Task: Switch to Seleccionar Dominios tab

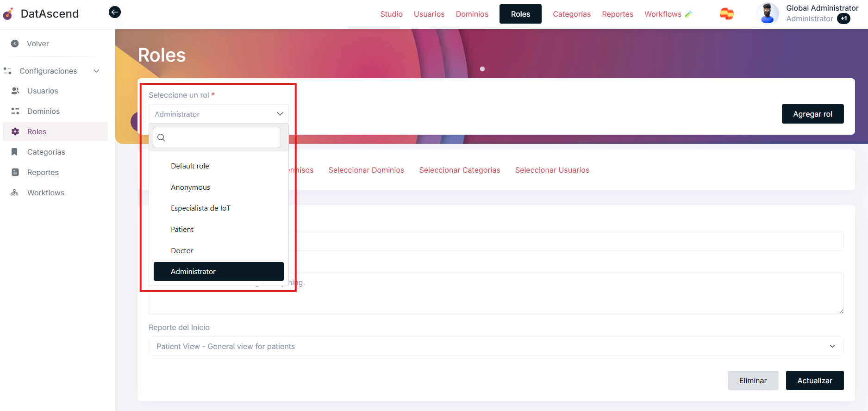Action: (366, 170)
